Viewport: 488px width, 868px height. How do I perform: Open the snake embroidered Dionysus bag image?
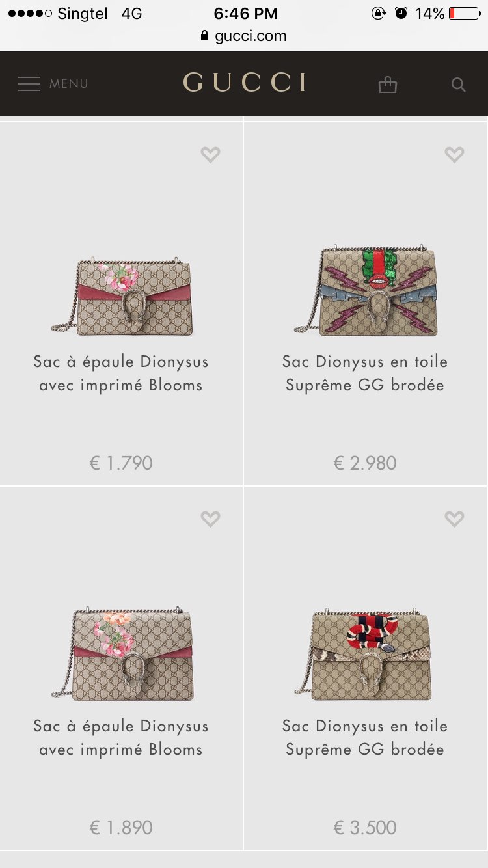pos(366,655)
